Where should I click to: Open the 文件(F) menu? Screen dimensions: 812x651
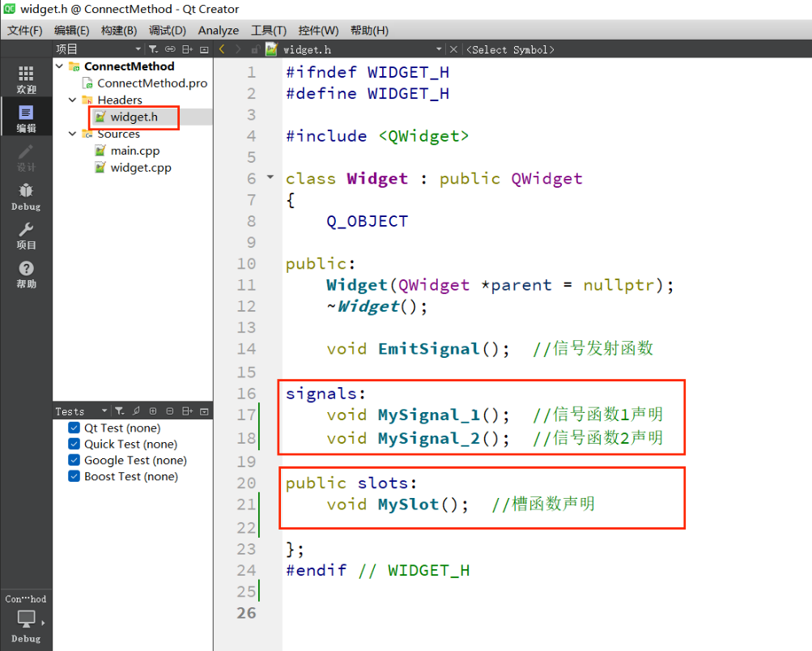click(25, 31)
